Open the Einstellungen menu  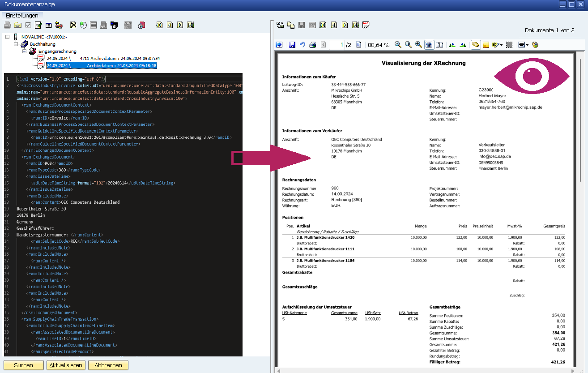21,15
